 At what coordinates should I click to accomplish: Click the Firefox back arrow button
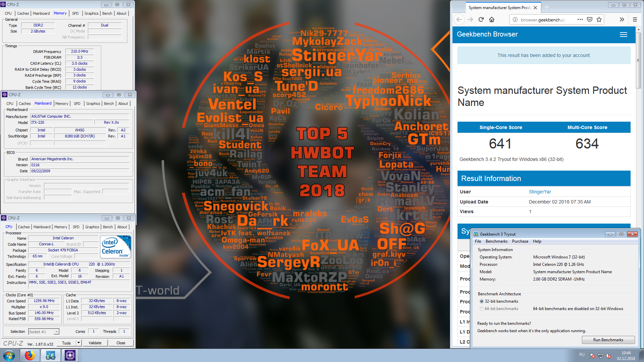pos(459,19)
